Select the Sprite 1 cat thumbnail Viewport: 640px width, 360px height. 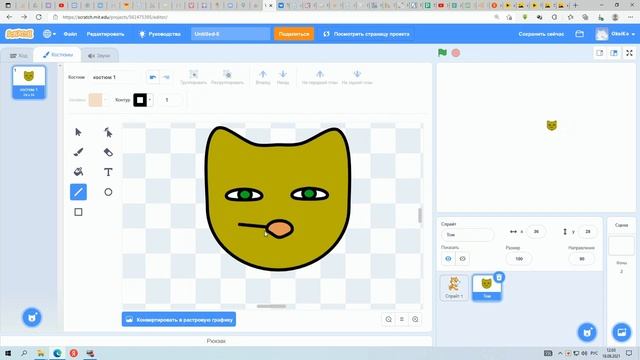[454, 287]
